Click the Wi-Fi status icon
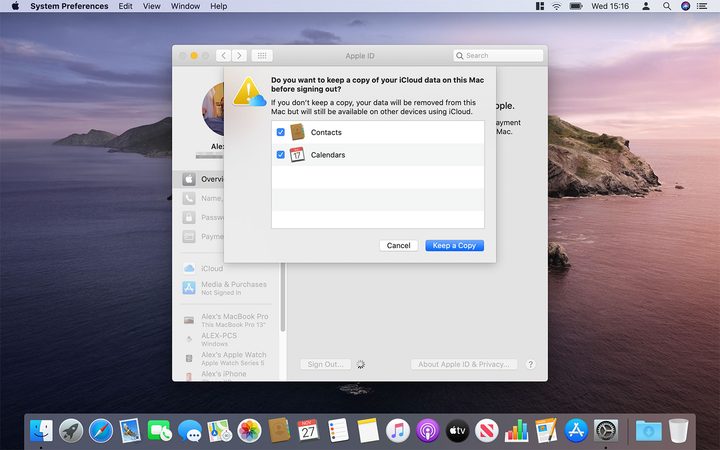This screenshot has height=450, width=720. coord(557,6)
